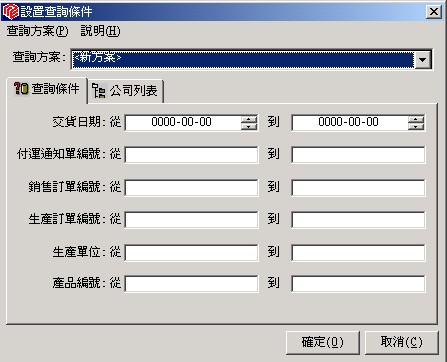Screen dimensions: 447x362
Task: Decrease the 交貨日期 from-date spinner down
Action: pos(249,127)
